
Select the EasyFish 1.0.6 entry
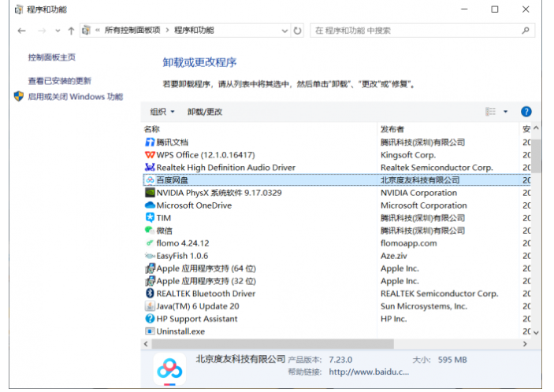click(336, 256)
